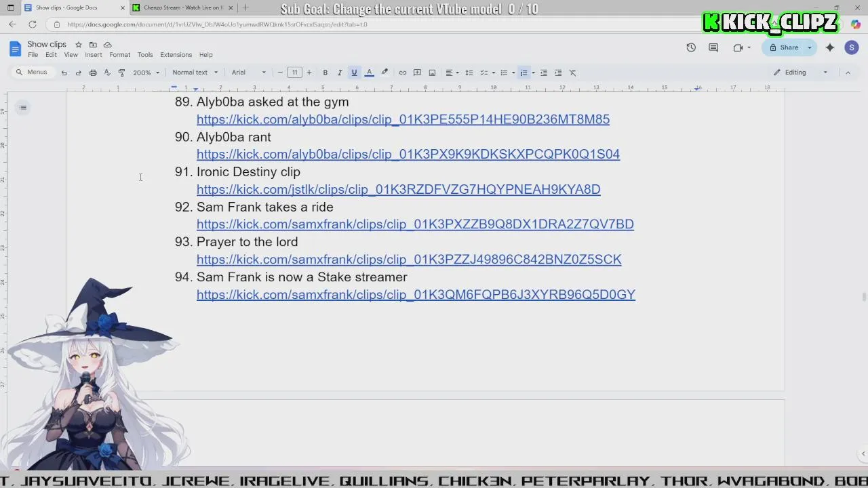Collapse the menus with the up chevron
Viewport: 868px width, 488px height.
click(x=848, y=73)
